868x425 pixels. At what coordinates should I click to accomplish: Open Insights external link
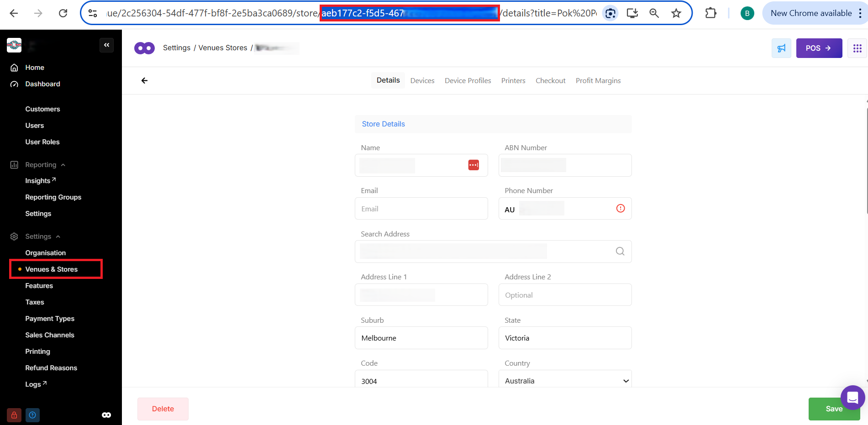tap(41, 181)
